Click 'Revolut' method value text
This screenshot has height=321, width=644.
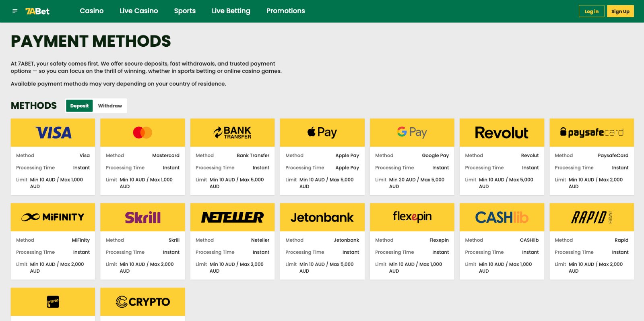[530, 155]
